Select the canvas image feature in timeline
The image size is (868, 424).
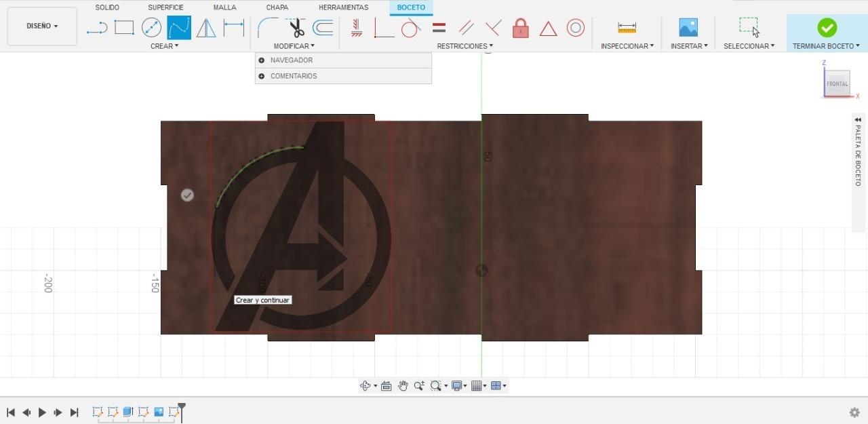pyautogui.click(x=159, y=412)
